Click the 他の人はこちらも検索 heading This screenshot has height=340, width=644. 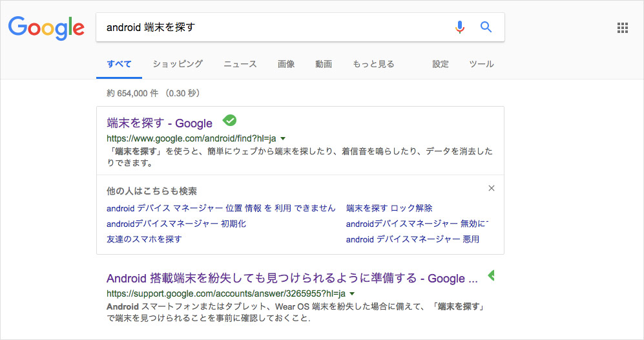152,191
